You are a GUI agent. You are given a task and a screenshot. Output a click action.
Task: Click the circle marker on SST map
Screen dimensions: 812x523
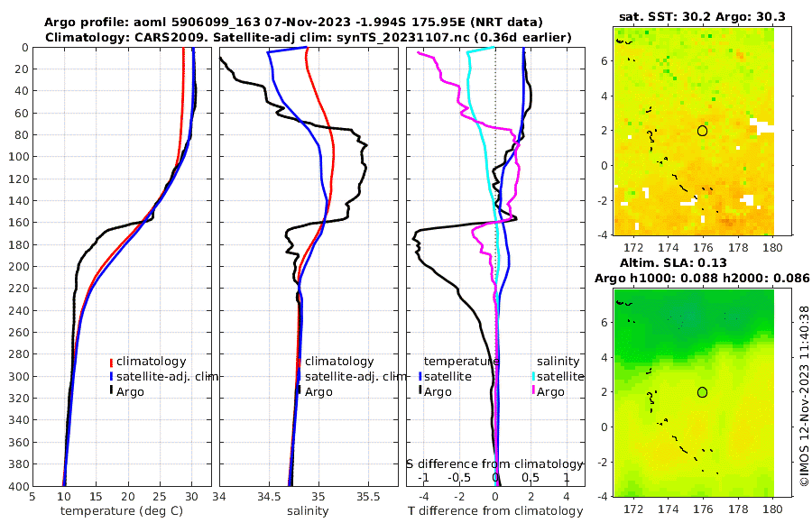tap(702, 131)
